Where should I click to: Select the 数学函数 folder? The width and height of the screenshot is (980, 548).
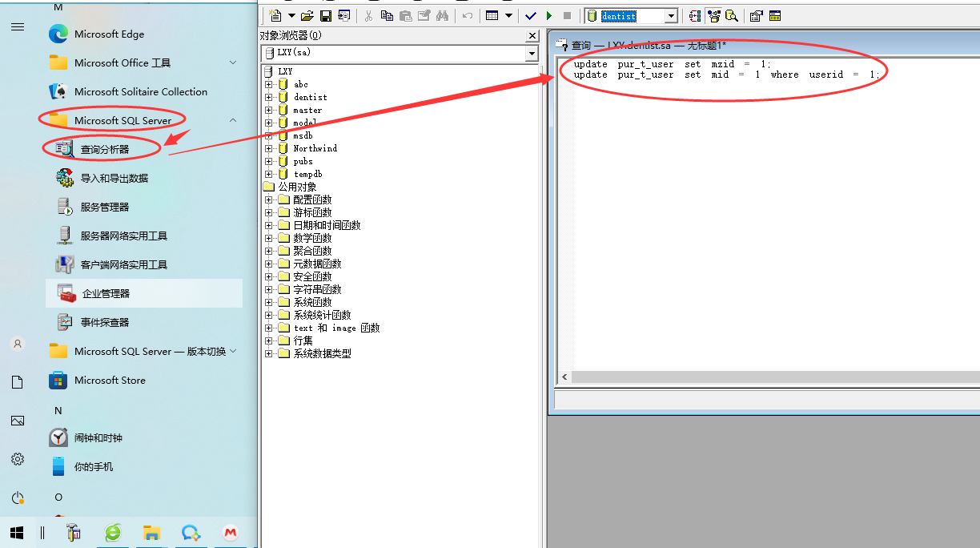pos(312,238)
